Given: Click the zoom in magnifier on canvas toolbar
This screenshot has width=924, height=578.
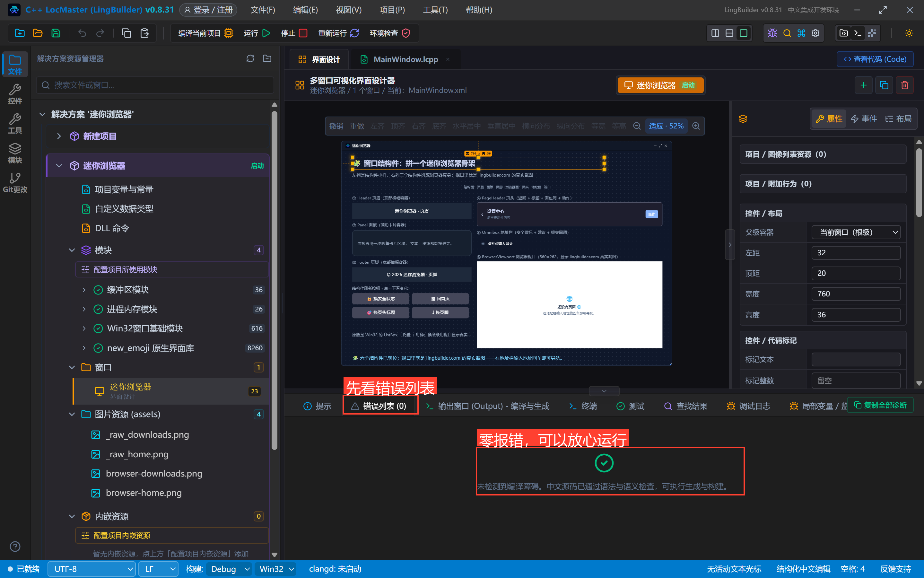Looking at the screenshot, I should tap(696, 126).
